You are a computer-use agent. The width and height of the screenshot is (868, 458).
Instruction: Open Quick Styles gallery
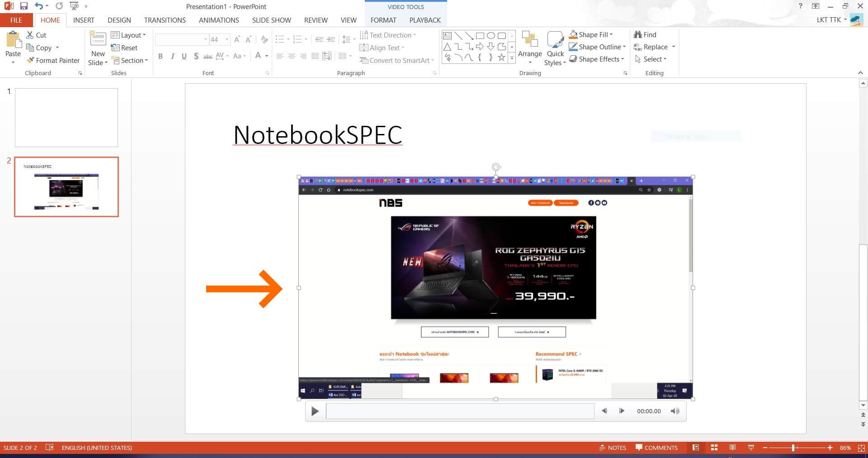coord(555,48)
